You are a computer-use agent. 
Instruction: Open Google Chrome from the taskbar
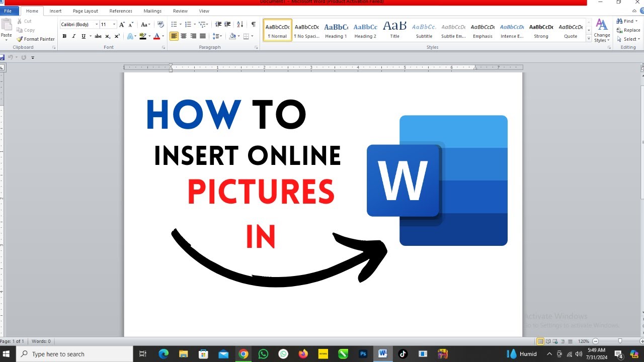(x=243, y=354)
